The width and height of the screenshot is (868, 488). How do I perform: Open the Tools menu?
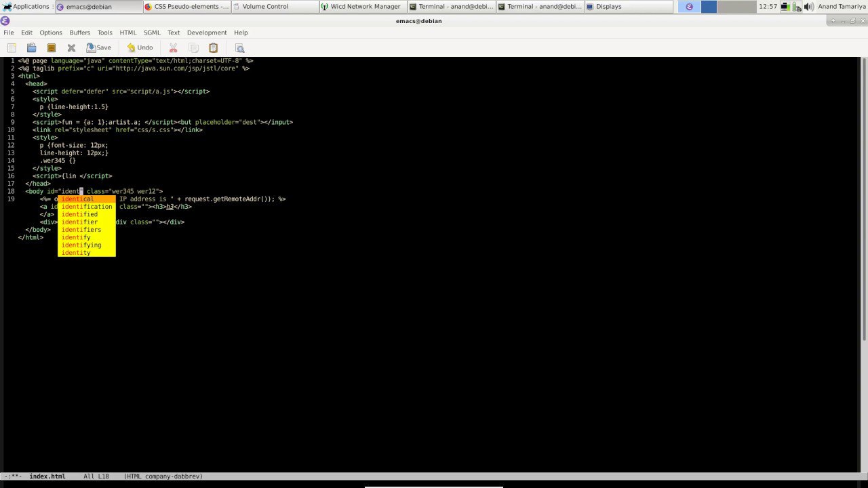104,33
